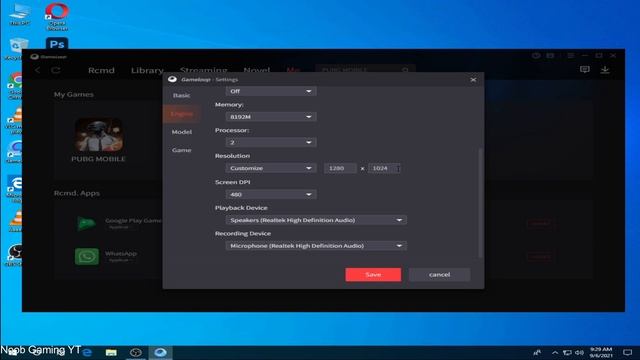Viewport: 640px width, 360px height.
Task: Close the Gameloop Settings dialog
Action: click(473, 80)
